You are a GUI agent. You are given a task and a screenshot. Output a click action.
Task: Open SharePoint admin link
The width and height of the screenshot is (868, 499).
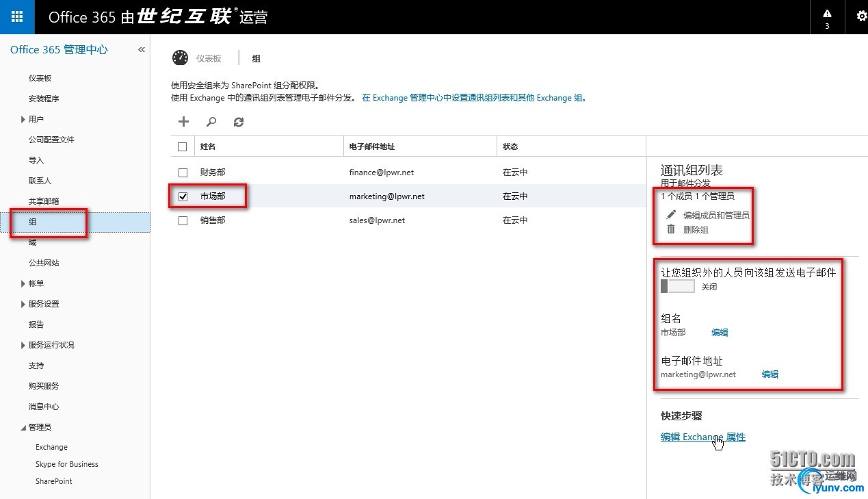54,481
